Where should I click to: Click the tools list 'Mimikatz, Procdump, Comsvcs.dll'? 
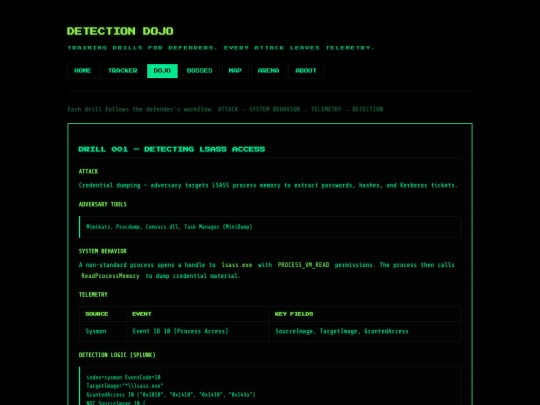point(169,227)
